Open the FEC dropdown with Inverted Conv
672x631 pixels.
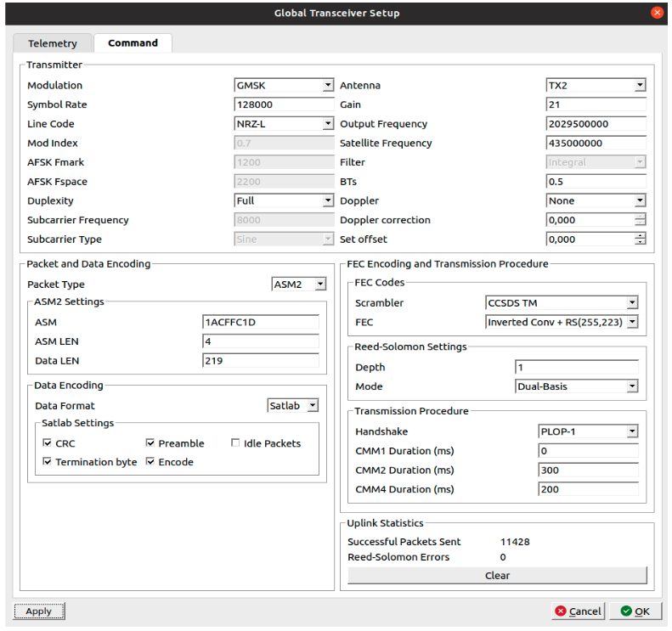click(x=562, y=322)
